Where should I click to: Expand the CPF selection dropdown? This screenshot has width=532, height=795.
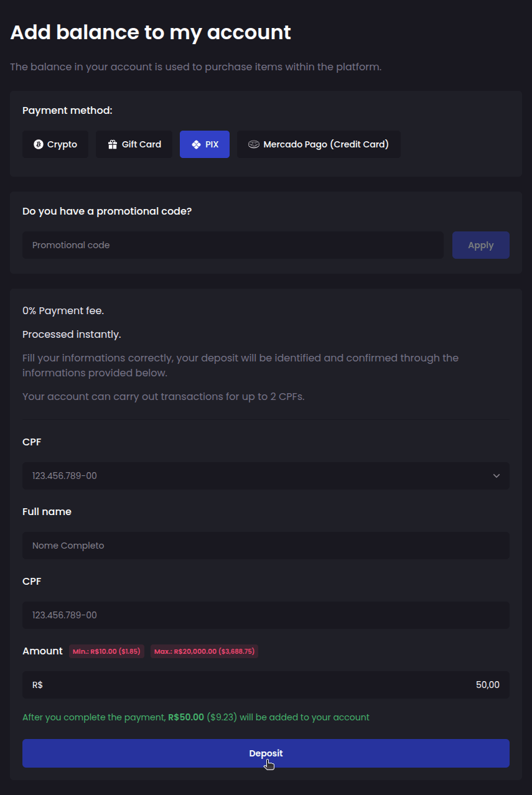click(266, 475)
